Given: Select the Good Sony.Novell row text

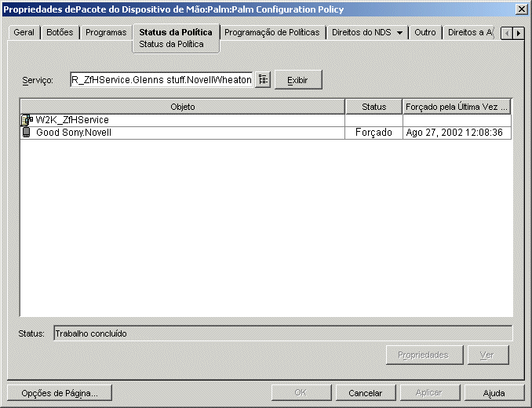Looking at the screenshot, I should (74, 133).
